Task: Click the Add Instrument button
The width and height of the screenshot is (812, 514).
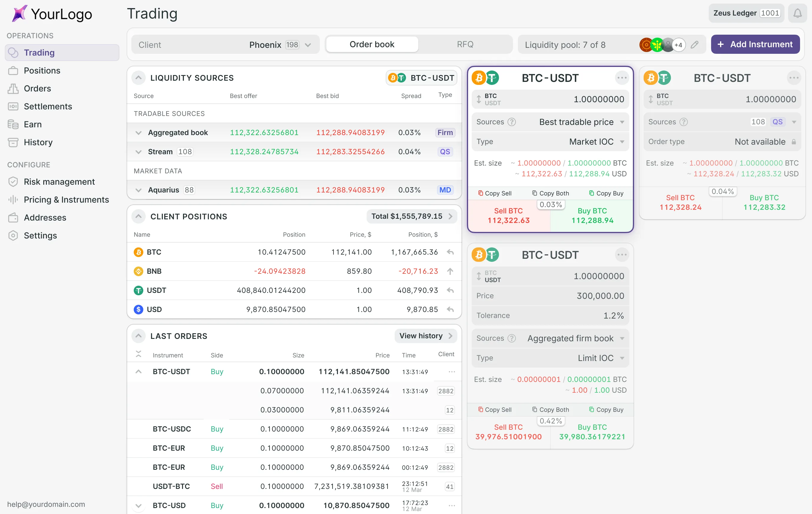Action: 755,45
